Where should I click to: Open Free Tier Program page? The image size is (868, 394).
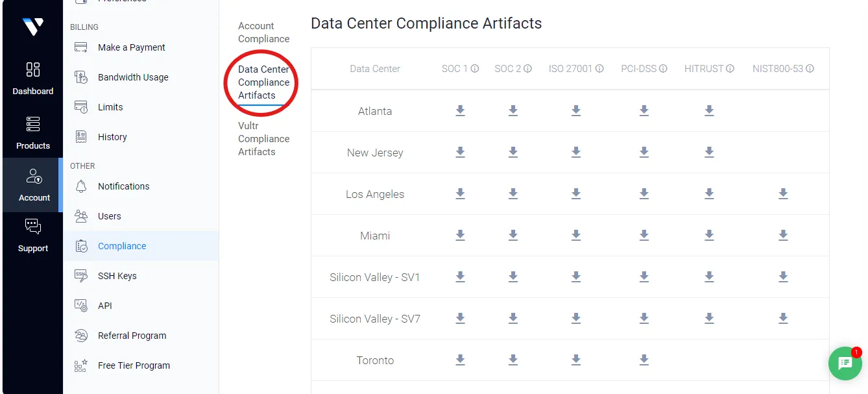pos(134,365)
